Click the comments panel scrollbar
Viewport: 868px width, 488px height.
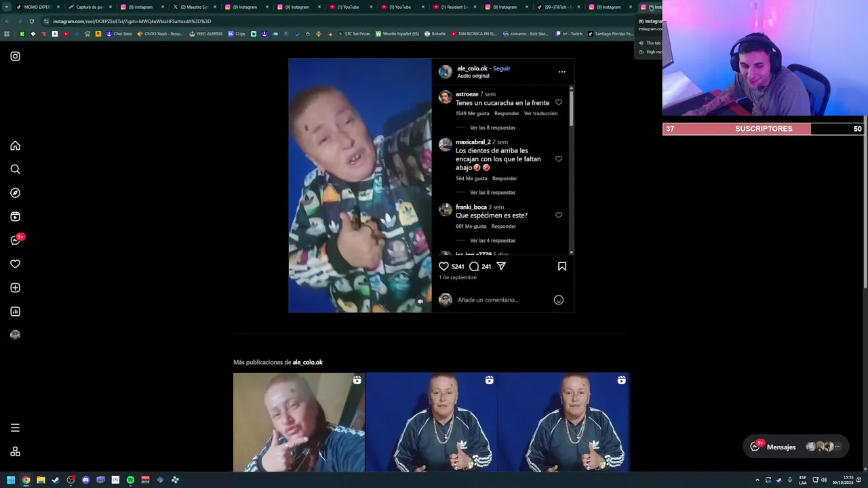(571, 107)
